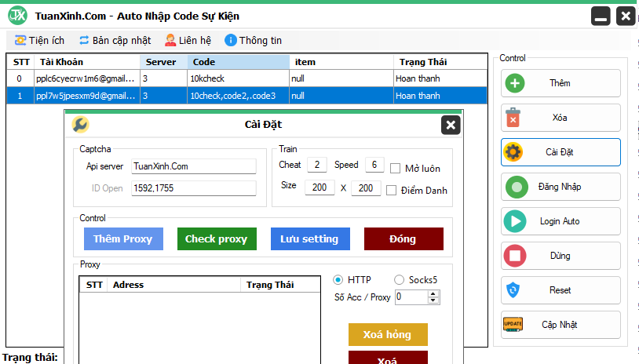The width and height of the screenshot is (639, 364).
Task: Enable the Mở luôn checkbox
Action: [x=396, y=168]
